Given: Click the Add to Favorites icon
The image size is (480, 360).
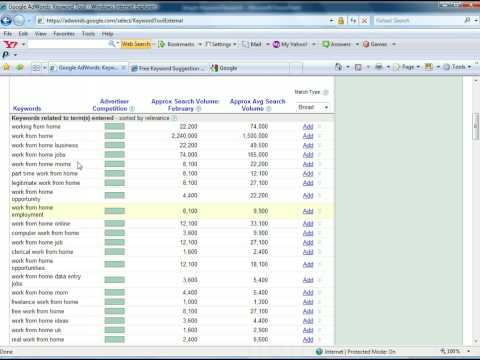Looking at the screenshot, I should click(x=20, y=68).
